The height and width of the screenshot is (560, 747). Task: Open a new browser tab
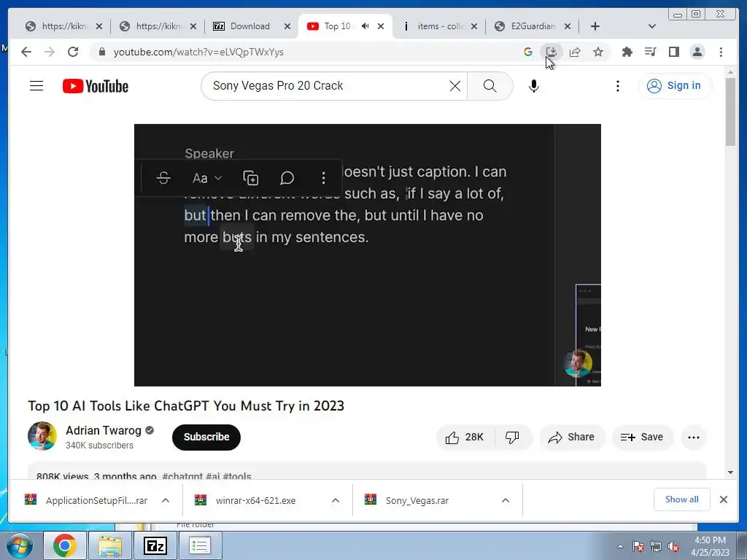point(595,26)
